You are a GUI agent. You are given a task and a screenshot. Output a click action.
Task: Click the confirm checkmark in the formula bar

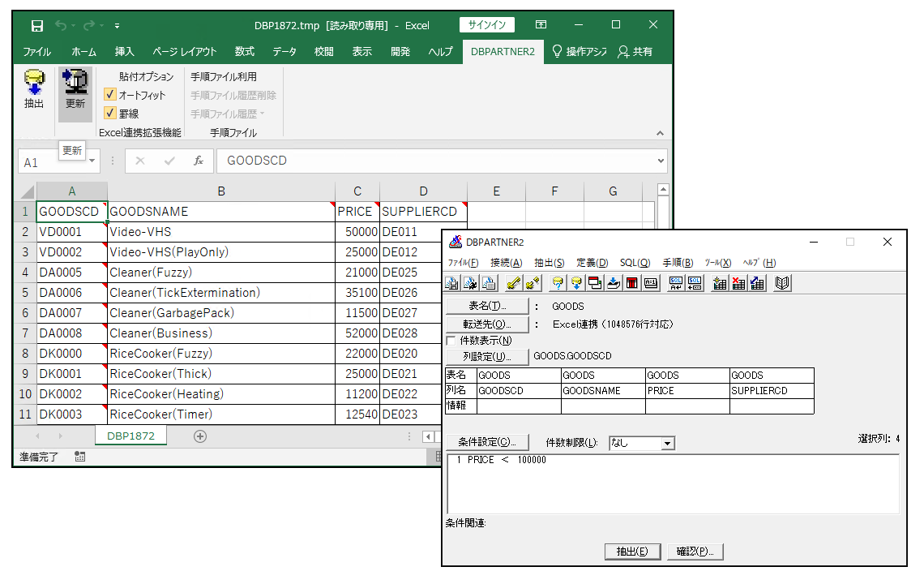169,161
